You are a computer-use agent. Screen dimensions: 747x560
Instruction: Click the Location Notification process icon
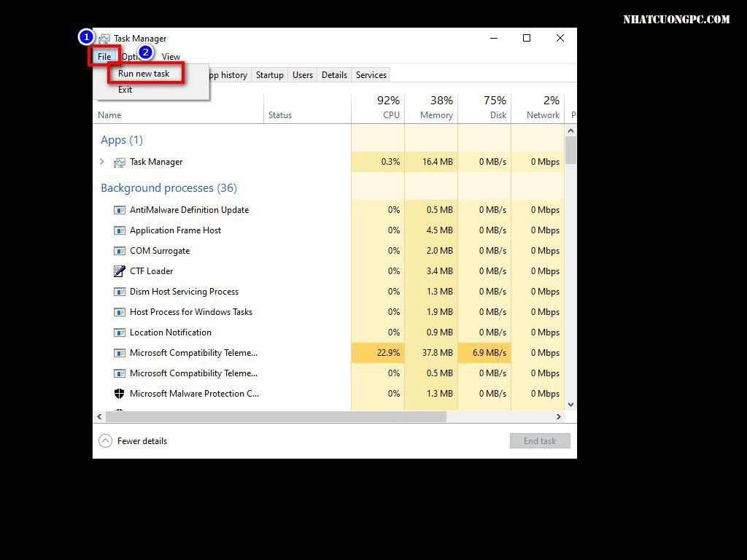click(x=120, y=332)
